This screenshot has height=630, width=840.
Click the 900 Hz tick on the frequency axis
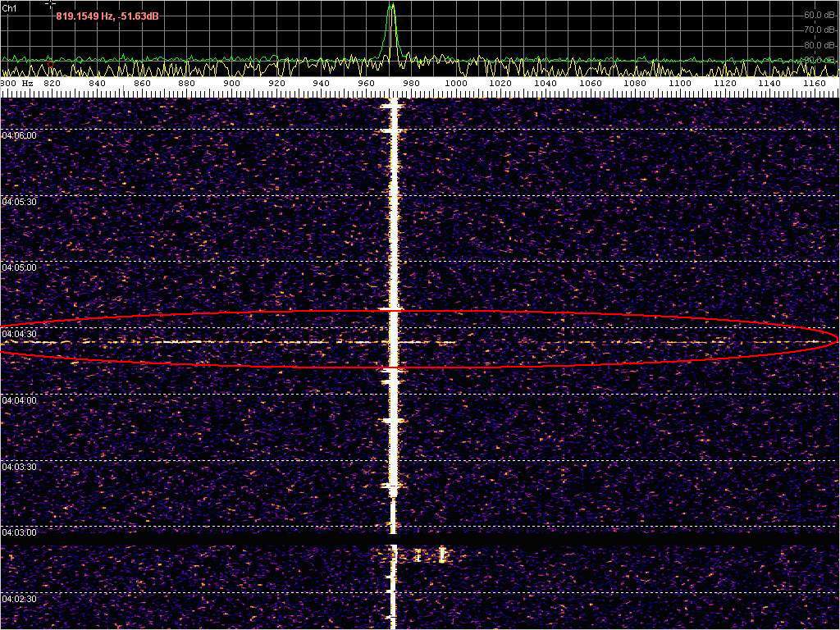(x=232, y=83)
